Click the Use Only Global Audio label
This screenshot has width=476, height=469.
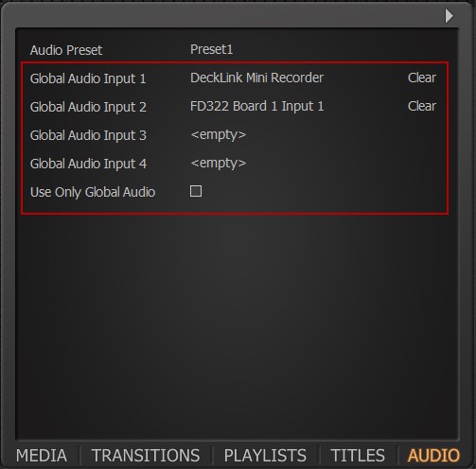93,192
